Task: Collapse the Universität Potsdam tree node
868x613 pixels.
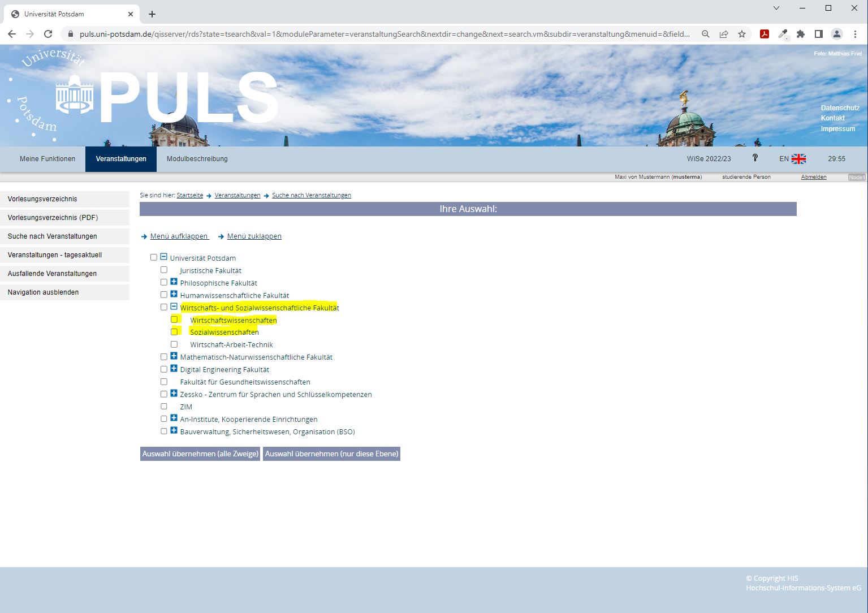Action: [x=164, y=257]
